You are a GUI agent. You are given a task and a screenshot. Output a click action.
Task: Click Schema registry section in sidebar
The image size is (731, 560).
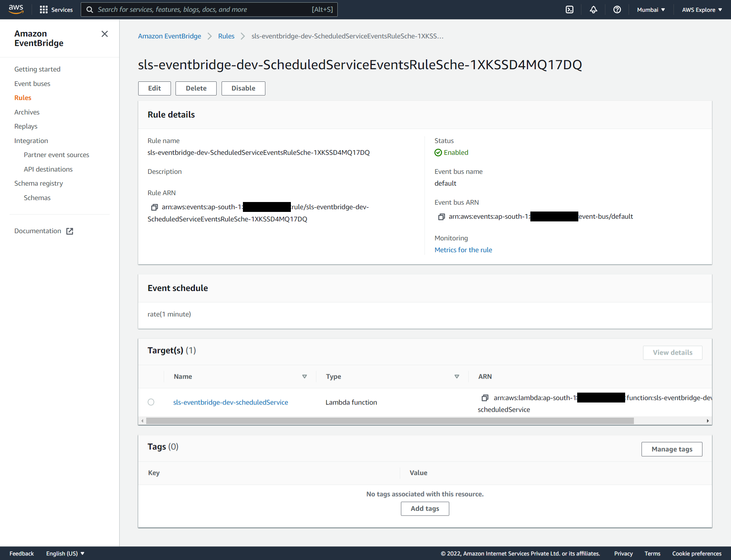click(x=38, y=183)
